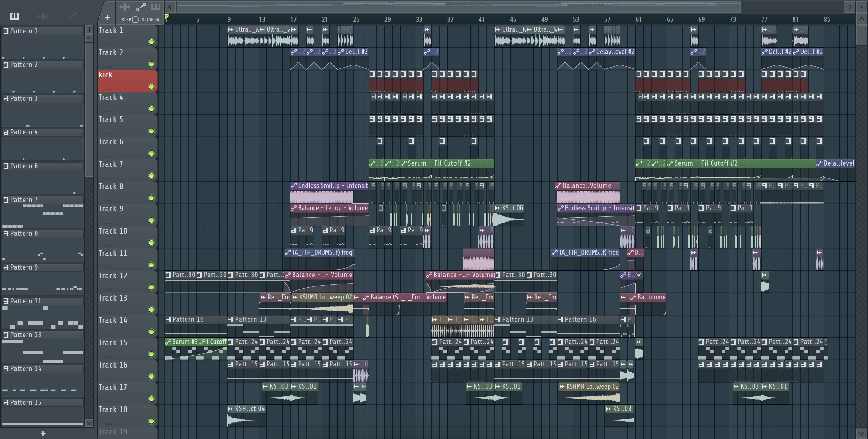The height and width of the screenshot is (439, 868).
Task: Select automation clip focus icon in playlist toolbar
Action: point(140,7)
